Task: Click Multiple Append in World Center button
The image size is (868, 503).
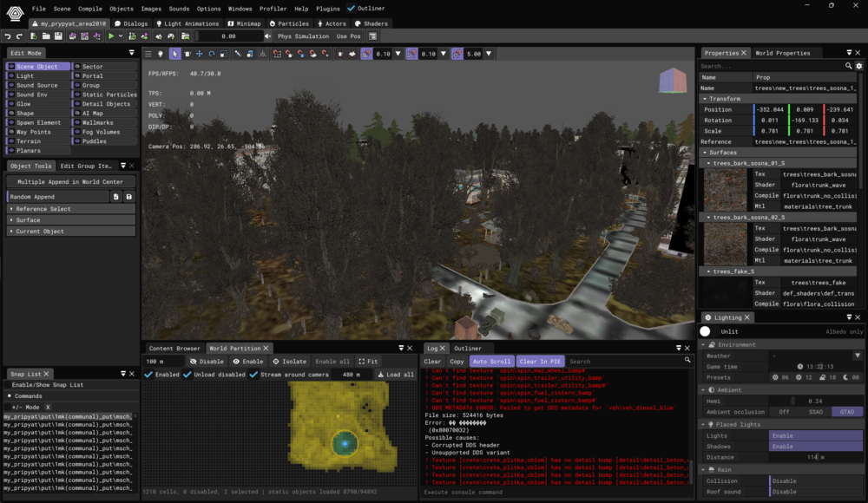Action: click(70, 181)
